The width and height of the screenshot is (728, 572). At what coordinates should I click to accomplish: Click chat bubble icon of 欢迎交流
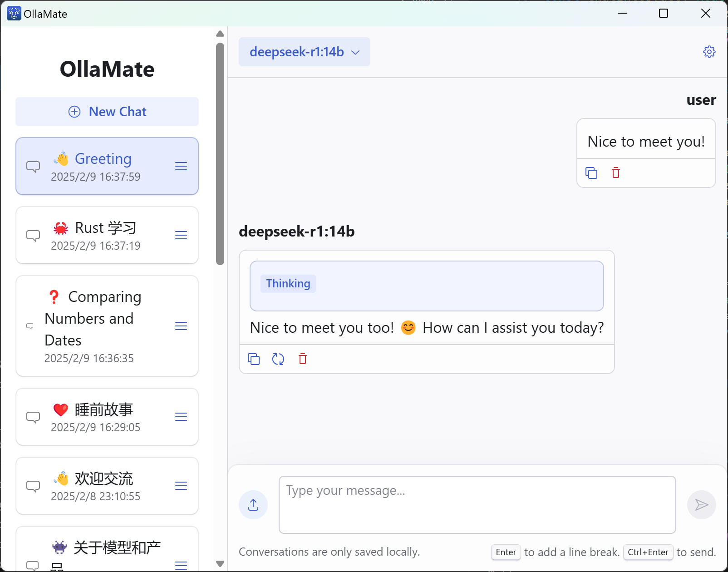click(x=33, y=486)
